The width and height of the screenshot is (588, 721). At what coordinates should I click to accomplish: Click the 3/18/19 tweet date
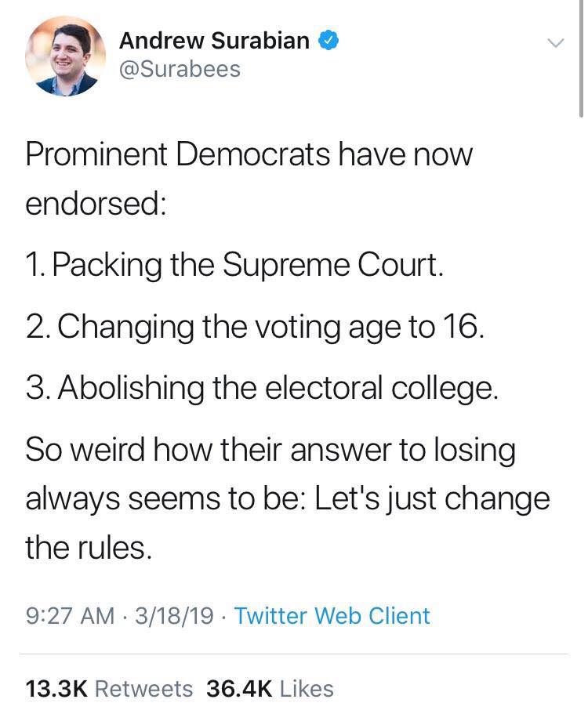coord(175,615)
